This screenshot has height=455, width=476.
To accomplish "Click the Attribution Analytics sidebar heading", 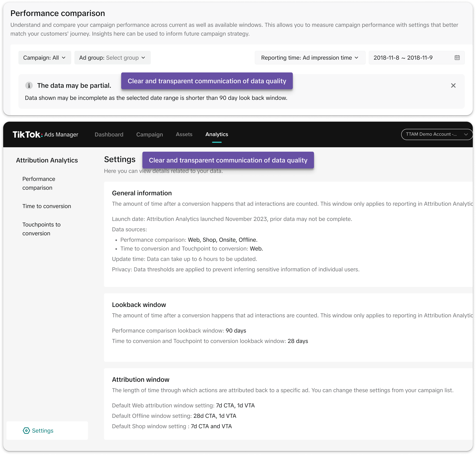I will tap(47, 160).
